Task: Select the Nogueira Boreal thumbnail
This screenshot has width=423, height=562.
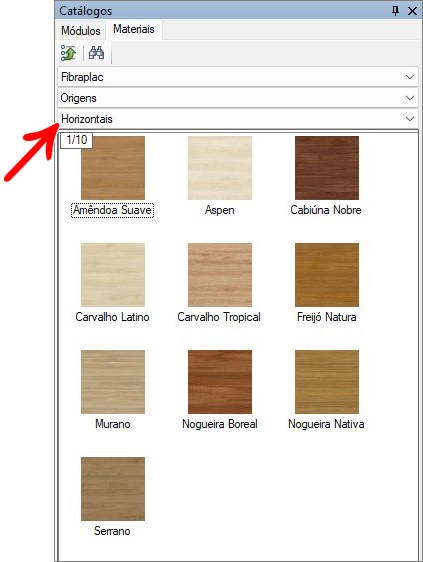Action: click(220, 382)
